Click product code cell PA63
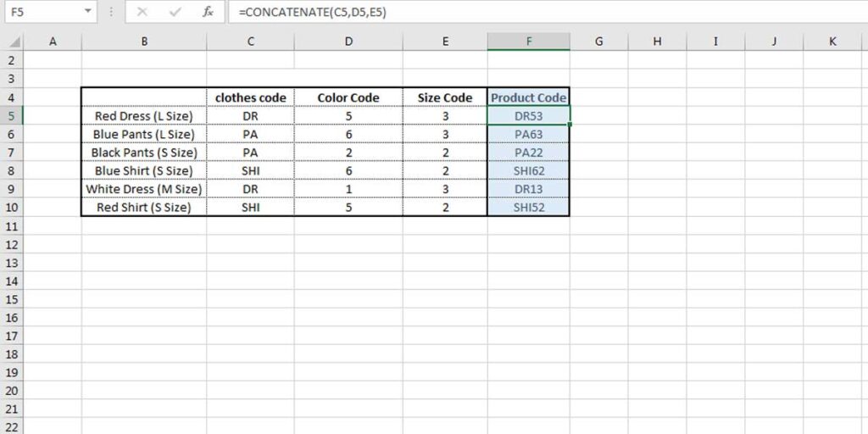 tap(529, 135)
